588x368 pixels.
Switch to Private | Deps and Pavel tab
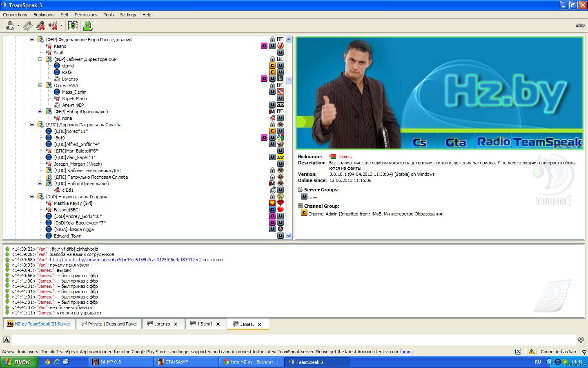tap(109, 324)
